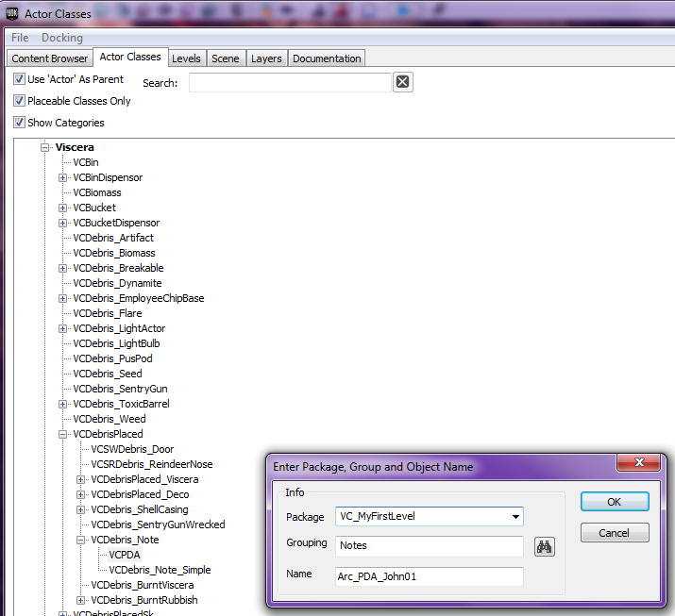Expand VCDebris_EmployeeChipBase node
The height and width of the screenshot is (616, 675).
click(x=63, y=298)
